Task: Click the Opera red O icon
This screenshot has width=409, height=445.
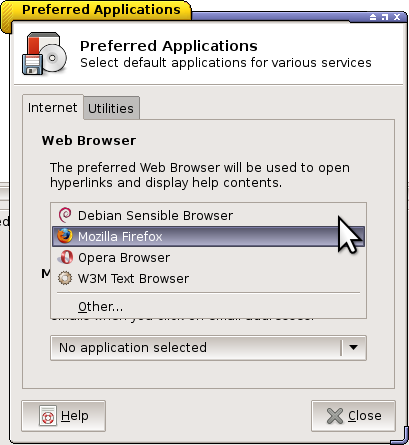Action: coord(65,257)
